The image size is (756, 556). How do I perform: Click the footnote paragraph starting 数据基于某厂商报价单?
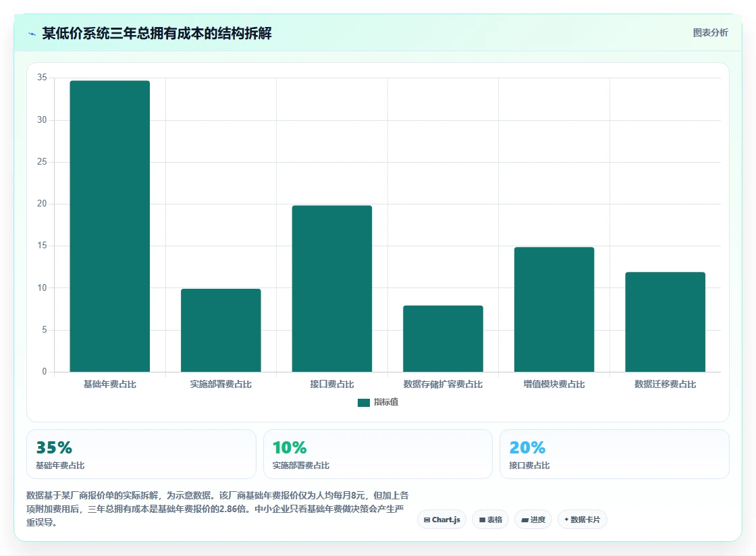click(x=218, y=509)
